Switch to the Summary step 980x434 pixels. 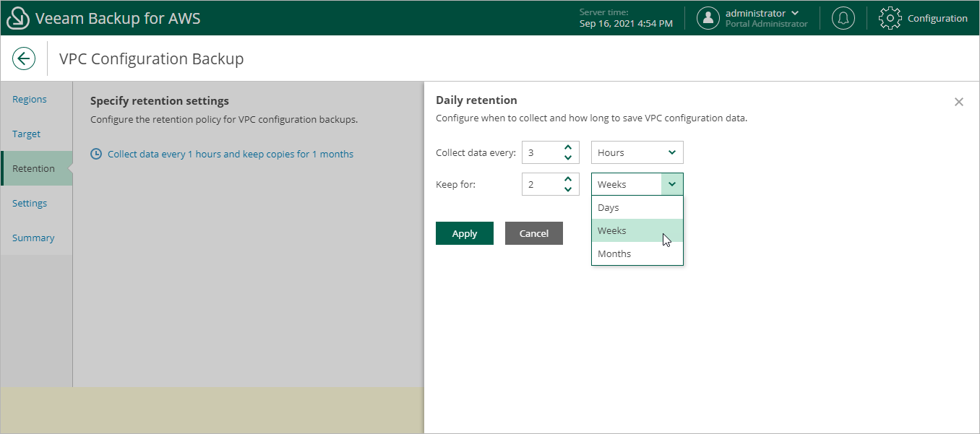33,238
